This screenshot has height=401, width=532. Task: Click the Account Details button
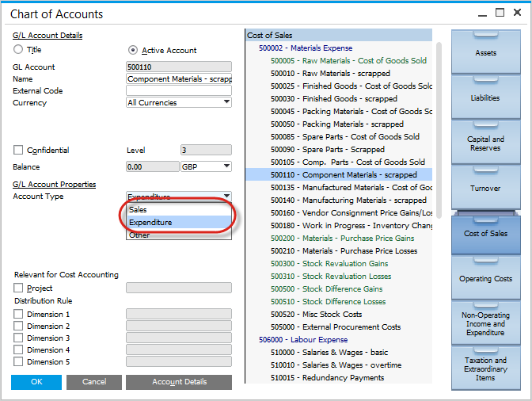(179, 382)
